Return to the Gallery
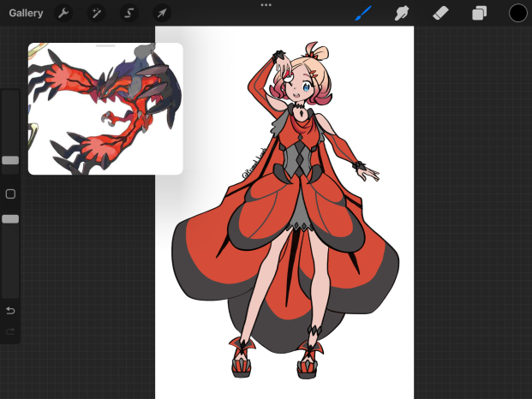 tap(26, 13)
